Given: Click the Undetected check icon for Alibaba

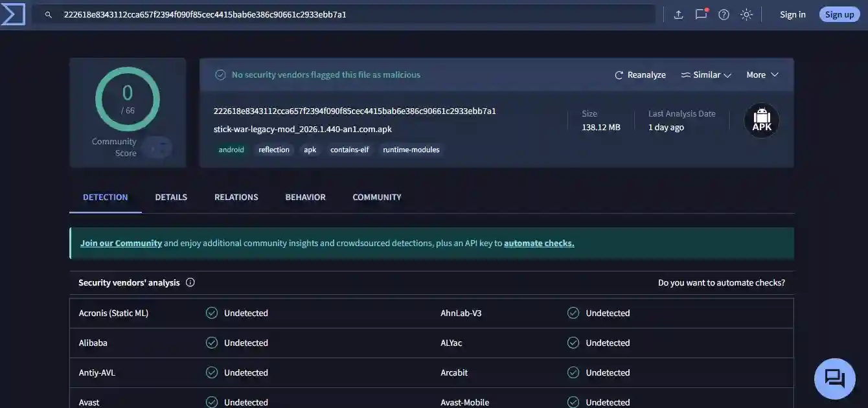Looking at the screenshot, I should pos(212,343).
